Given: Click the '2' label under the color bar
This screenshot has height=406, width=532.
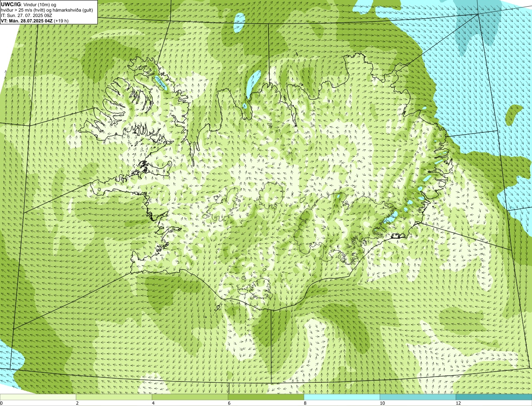Looking at the screenshot, I should click(77, 403).
